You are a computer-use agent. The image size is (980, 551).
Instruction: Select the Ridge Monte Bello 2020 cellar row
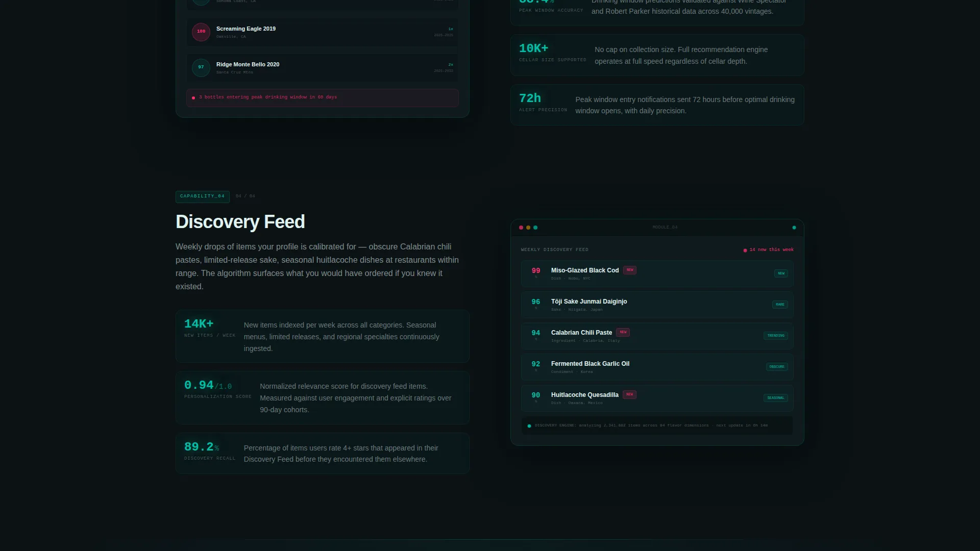pyautogui.click(x=323, y=68)
